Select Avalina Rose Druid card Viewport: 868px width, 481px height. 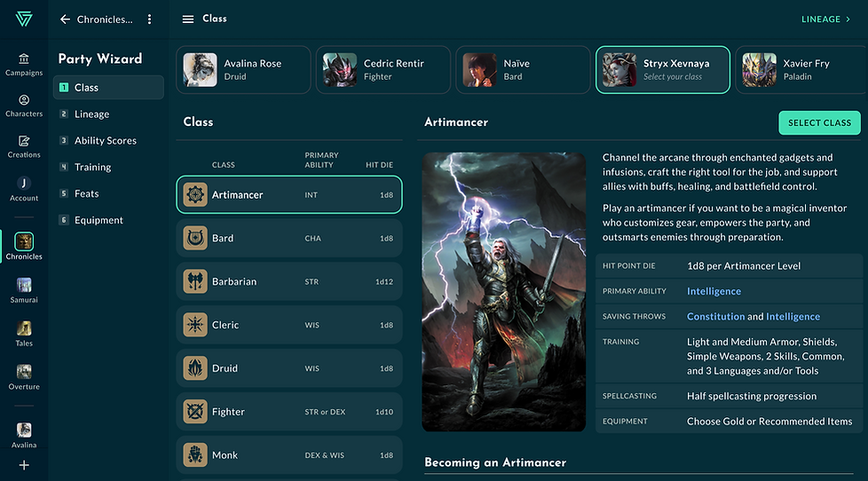pos(243,70)
